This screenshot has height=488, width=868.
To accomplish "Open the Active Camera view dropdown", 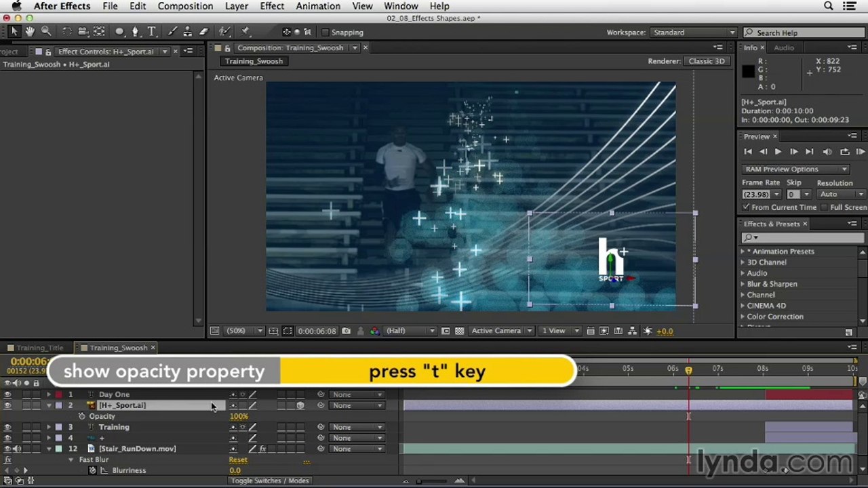I will 500,331.
